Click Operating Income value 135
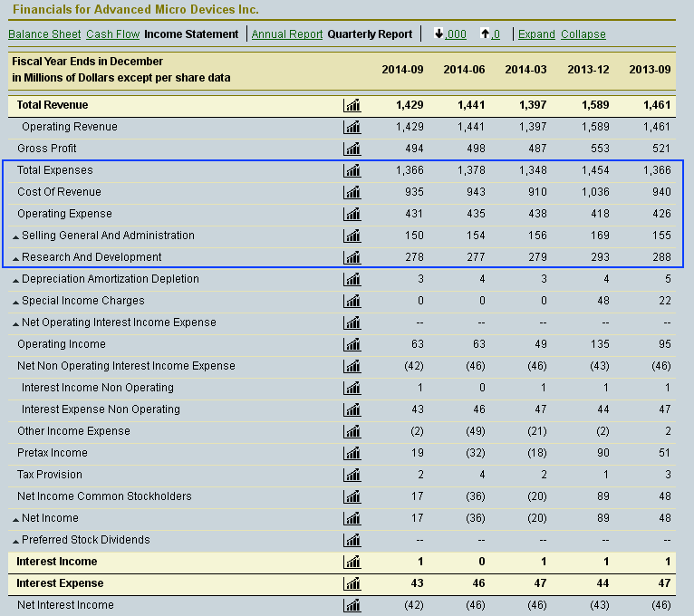The image size is (694, 616). click(x=600, y=344)
